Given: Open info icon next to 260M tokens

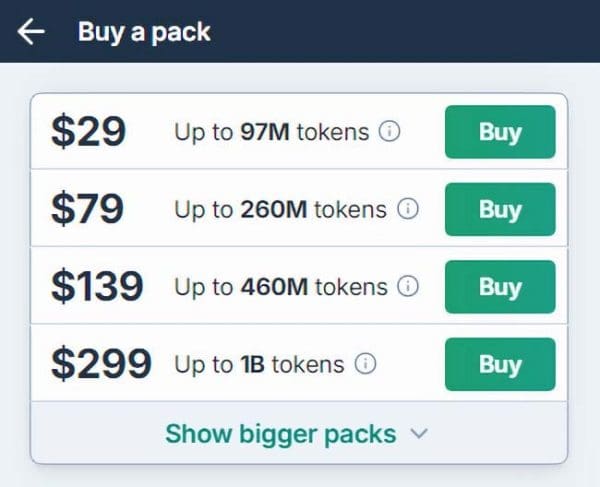Looking at the screenshot, I should pyautogui.click(x=408, y=209).
